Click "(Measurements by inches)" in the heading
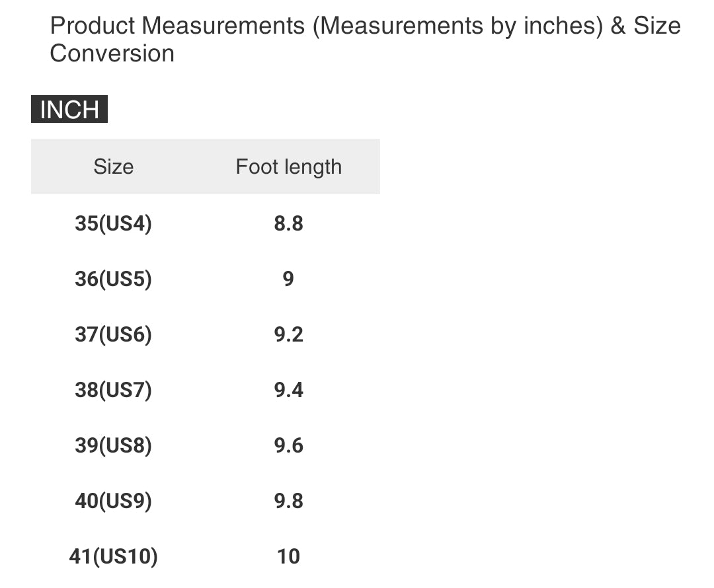This screenshot has height=588, width=714. pos(457,26)
